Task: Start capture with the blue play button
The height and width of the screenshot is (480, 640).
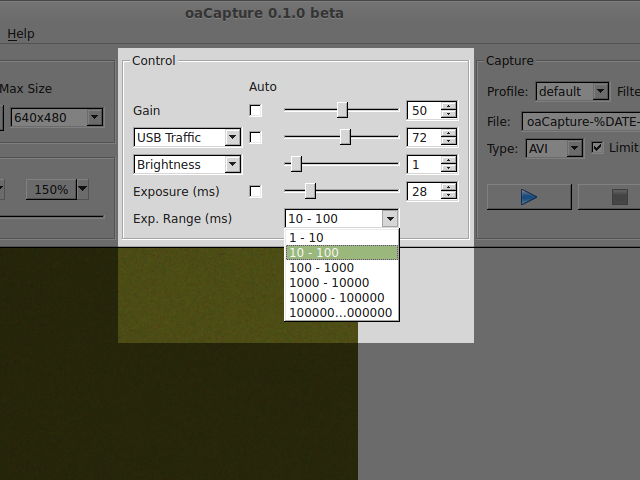Action: [529, 197]
